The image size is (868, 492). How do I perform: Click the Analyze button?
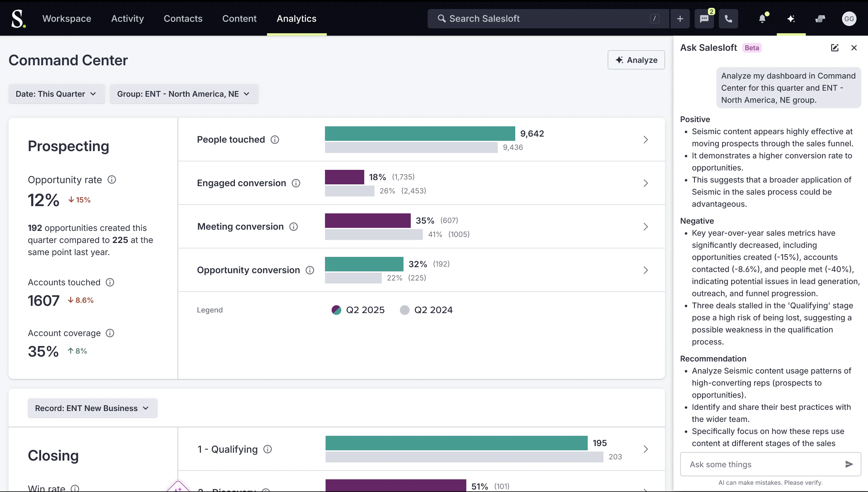click(x=636, y=60)
